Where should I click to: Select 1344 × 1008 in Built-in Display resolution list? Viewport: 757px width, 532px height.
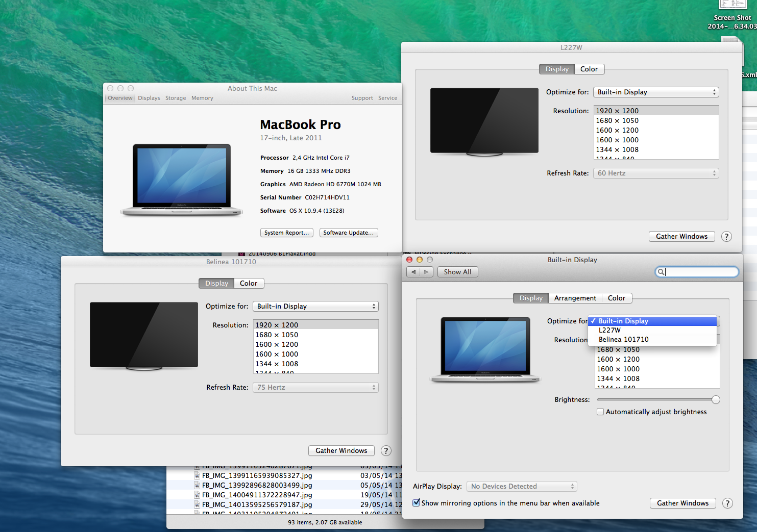point(657,378)
